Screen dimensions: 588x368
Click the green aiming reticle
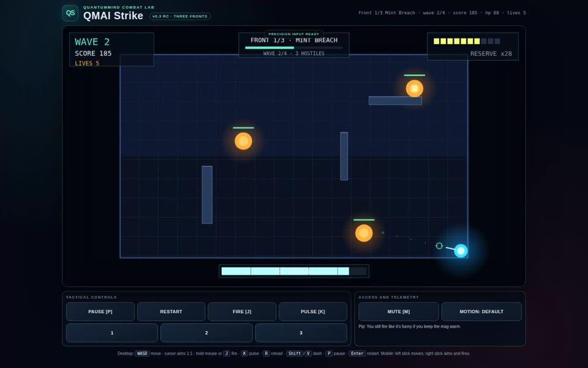tap(439, 245)
